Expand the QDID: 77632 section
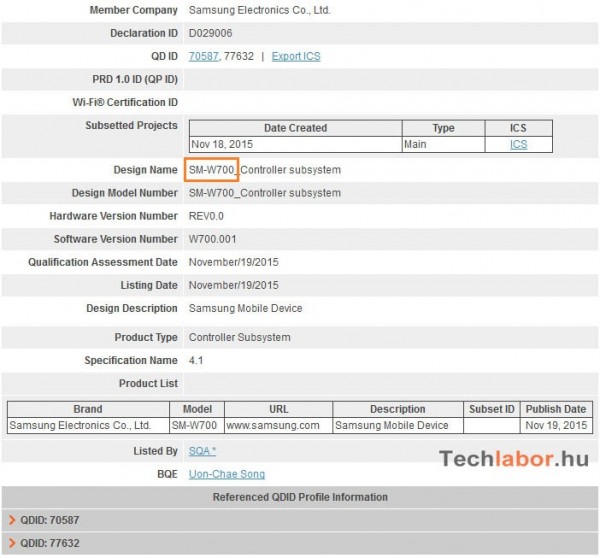The image size is (600, 558). pos(300,543)
